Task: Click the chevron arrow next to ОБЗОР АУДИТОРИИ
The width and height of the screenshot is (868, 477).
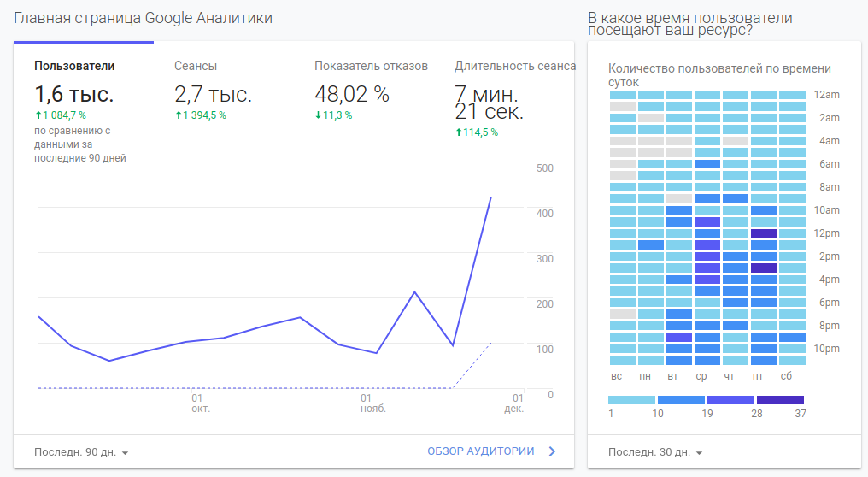Action: (x=552, y=451)
